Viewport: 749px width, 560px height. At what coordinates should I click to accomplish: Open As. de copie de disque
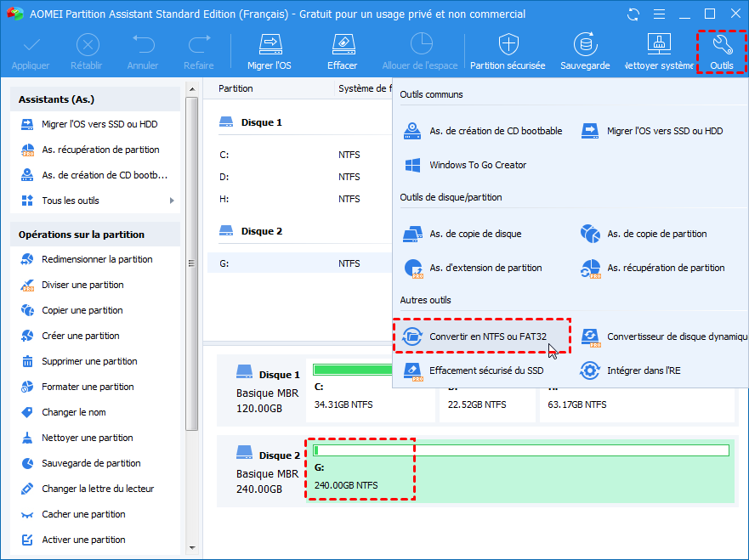tap(462, 234)
